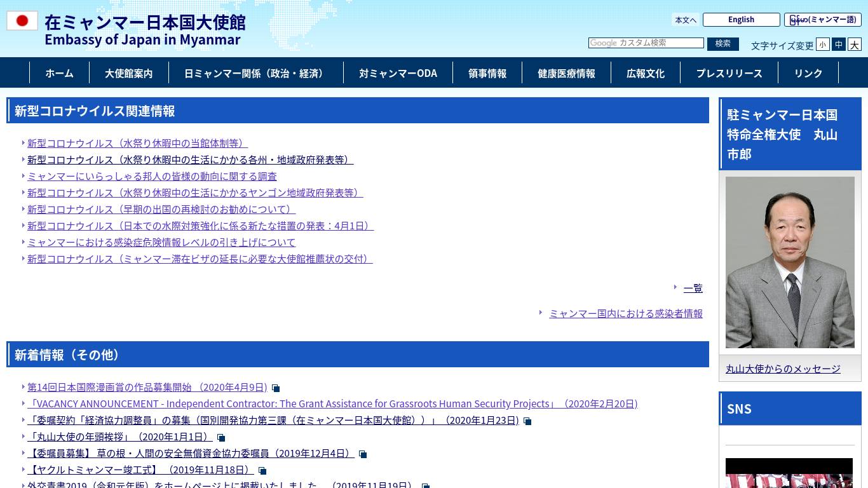Open 丸山大使の年頭挨拶 (2020年1月1日) link
868x488 pixels.
click(x=120, y=437)
